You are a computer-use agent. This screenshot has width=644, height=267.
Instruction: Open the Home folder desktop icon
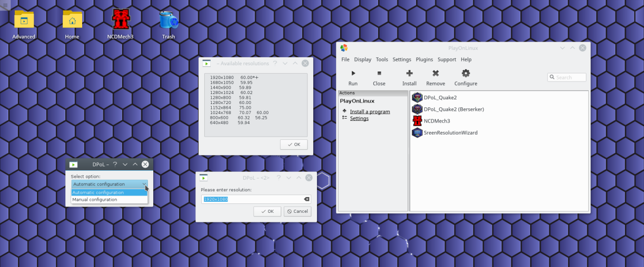72,20
